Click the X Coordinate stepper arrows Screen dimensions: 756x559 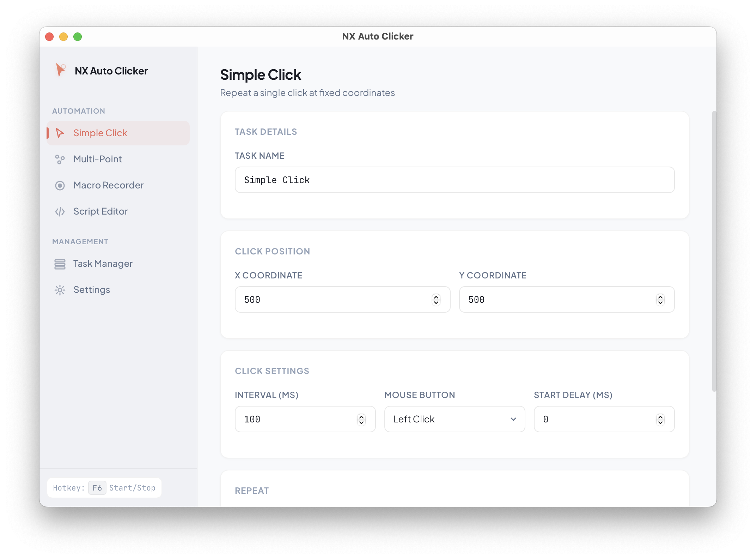436,300
